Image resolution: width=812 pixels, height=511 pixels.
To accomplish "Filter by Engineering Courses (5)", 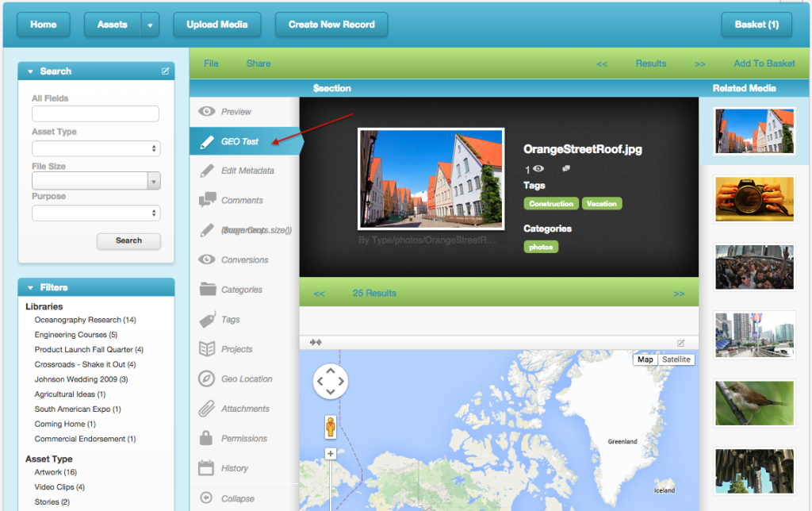I will tap(76, 335).
